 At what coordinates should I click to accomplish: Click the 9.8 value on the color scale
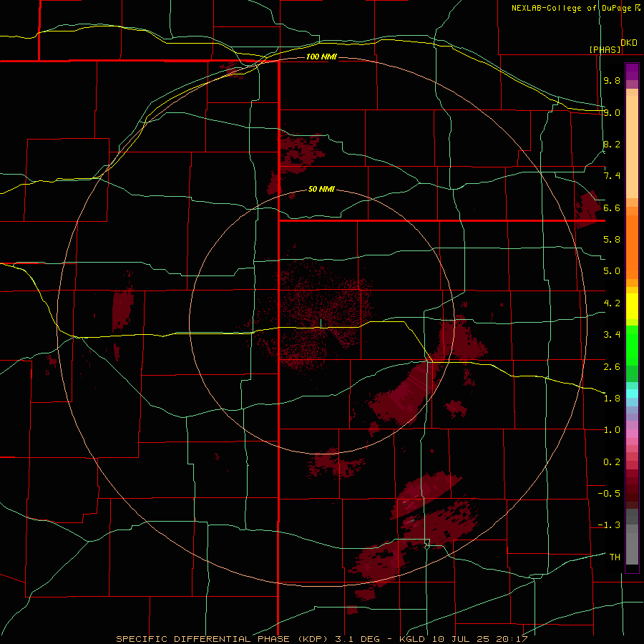612,80
